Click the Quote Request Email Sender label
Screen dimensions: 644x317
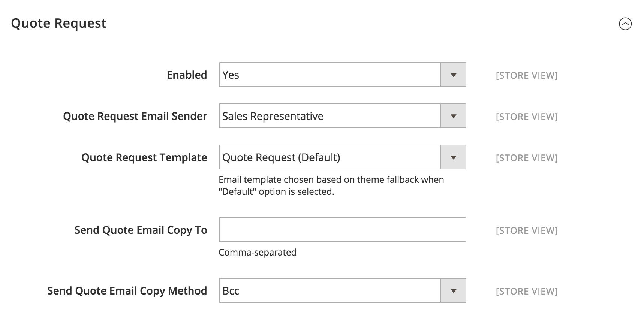tap(135, 116)
